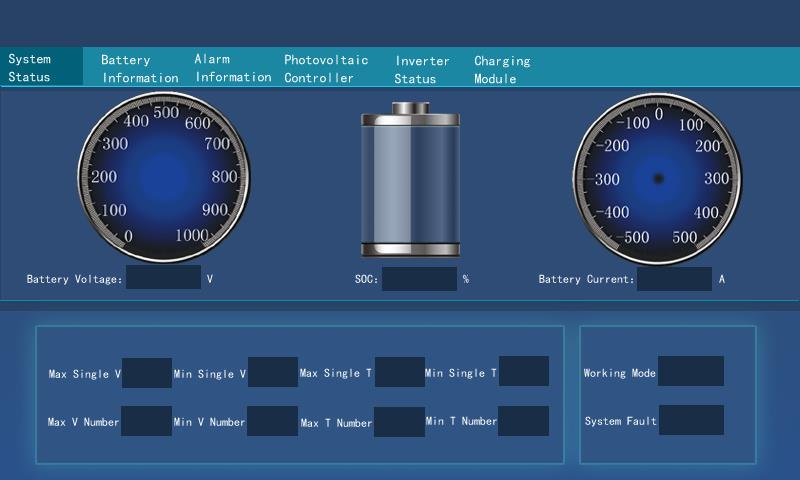Screen dimensions: 800x480
Task: Select the Inverter Status tab
Action: point(421,69)
